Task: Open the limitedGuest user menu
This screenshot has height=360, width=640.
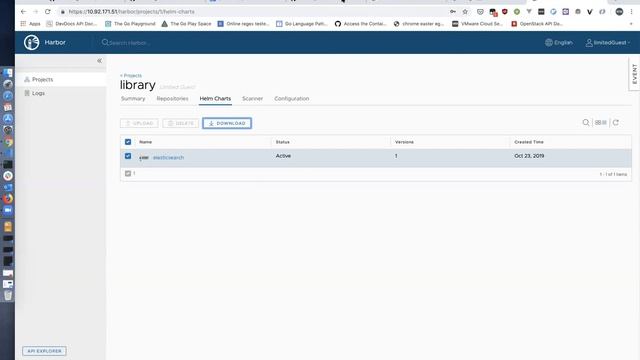Action: click(608, 42)
